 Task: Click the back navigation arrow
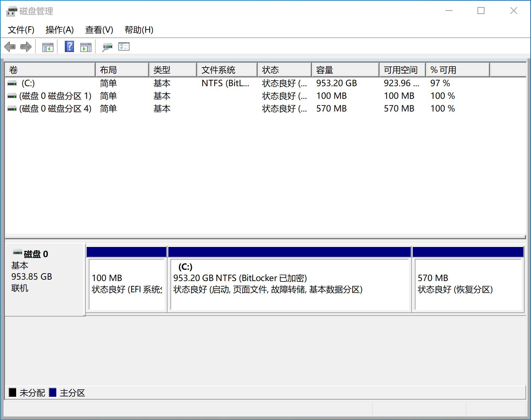[x=10, y=46]
